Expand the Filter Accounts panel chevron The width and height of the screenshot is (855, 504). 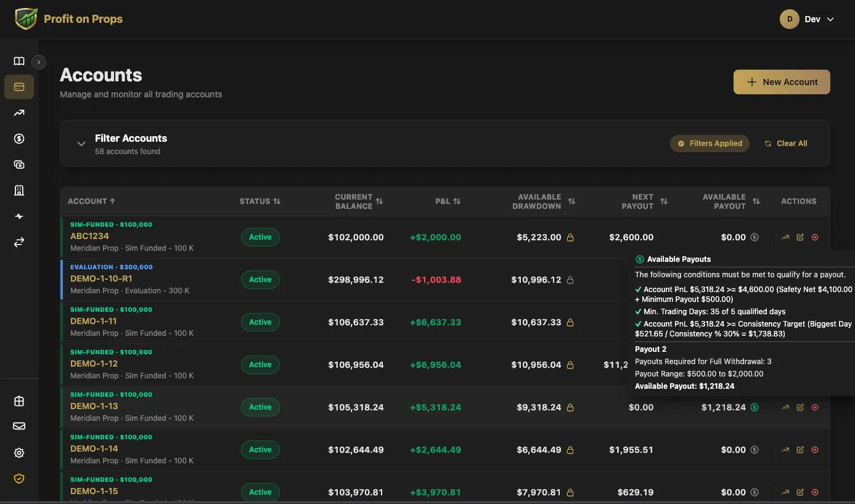pos(81,144)
